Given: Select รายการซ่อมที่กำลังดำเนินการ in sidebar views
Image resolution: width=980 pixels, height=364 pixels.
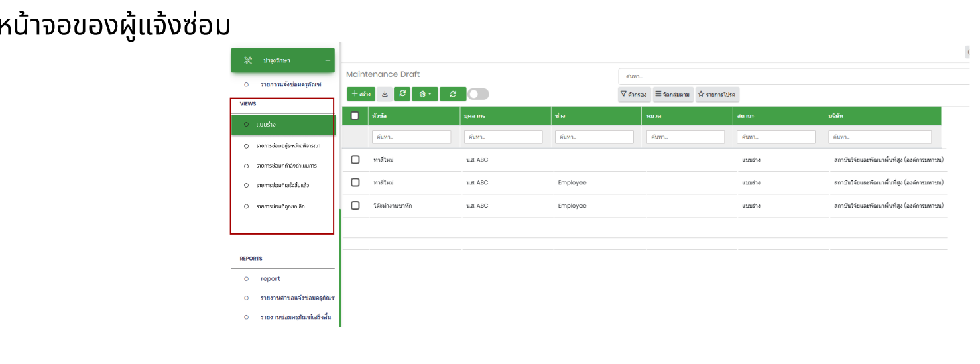Looking at the screenshot, I should [286, 166].
